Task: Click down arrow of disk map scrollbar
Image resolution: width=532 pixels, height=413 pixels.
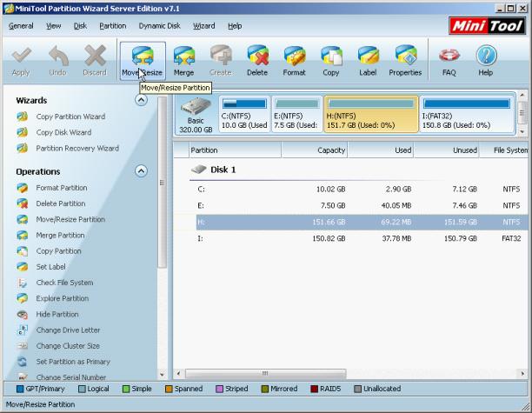Action: pyautogui.click(x=522, y=131)
